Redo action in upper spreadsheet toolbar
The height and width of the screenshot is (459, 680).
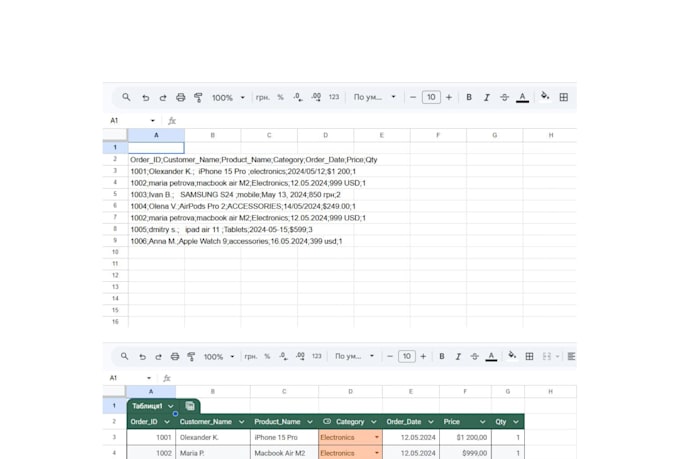click(x=163, y=98)
